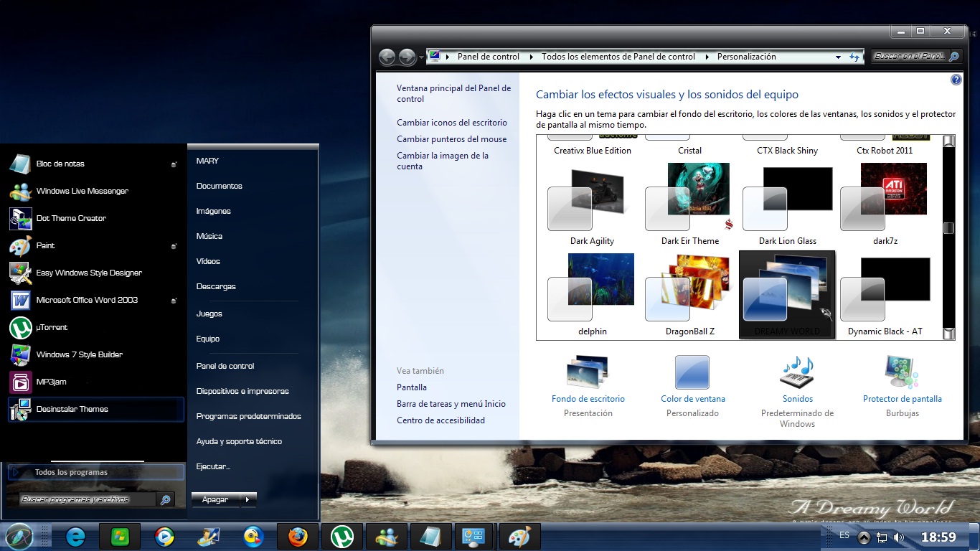Open Panel de control from Start menu
Image resolution: width=980 pixels, height=551 pixels.
click(x=225, y=366)
